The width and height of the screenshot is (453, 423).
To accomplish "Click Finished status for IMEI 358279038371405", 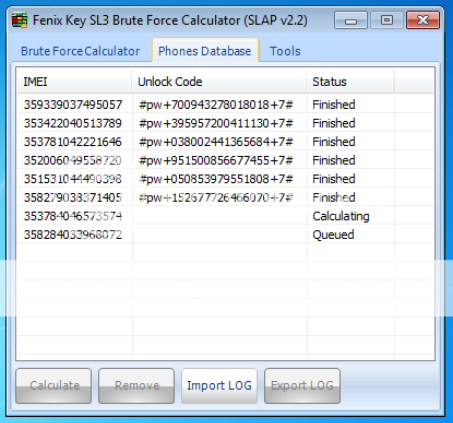I will pos(334,198).
